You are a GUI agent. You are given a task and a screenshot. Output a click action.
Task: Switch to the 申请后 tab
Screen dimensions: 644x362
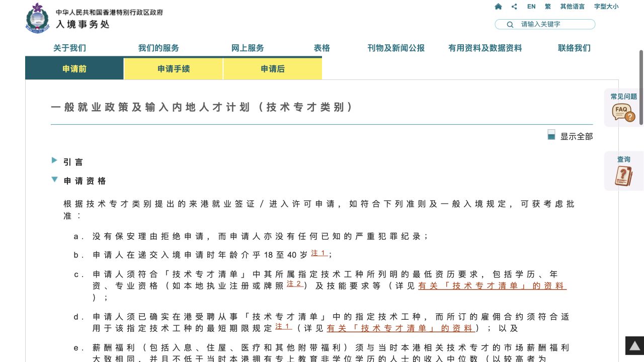(273, 69)
